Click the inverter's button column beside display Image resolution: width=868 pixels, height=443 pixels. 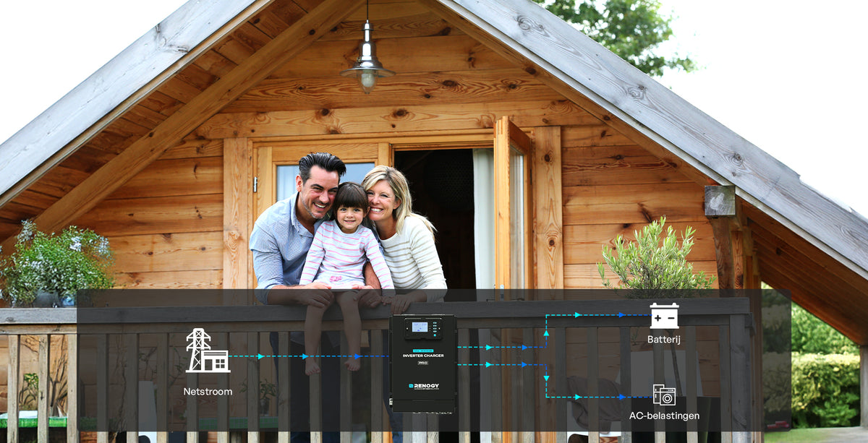tap(436, 329)
